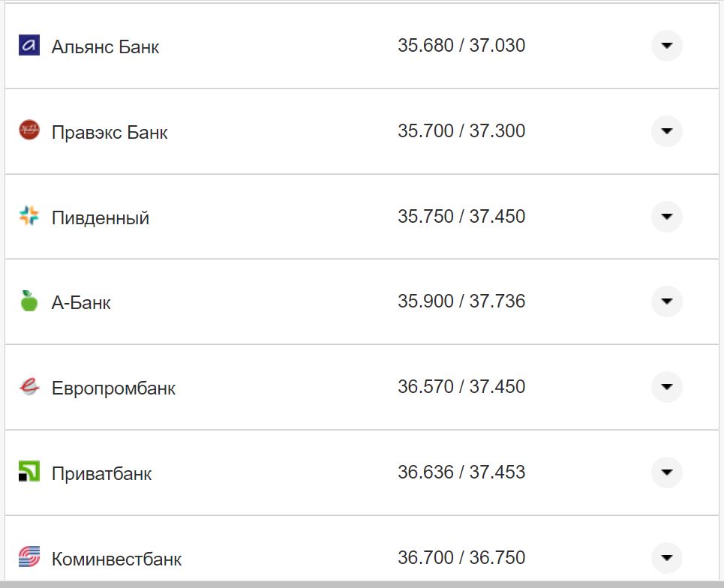Click the Правэкс Банк round logo

(29, 130)
